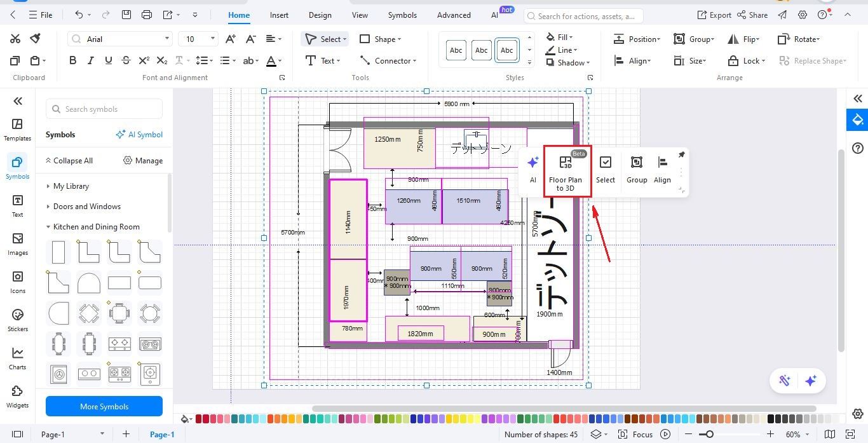Apply superscript formatting
The height and width of the screenshot is (443, 868).
[144, 60]
